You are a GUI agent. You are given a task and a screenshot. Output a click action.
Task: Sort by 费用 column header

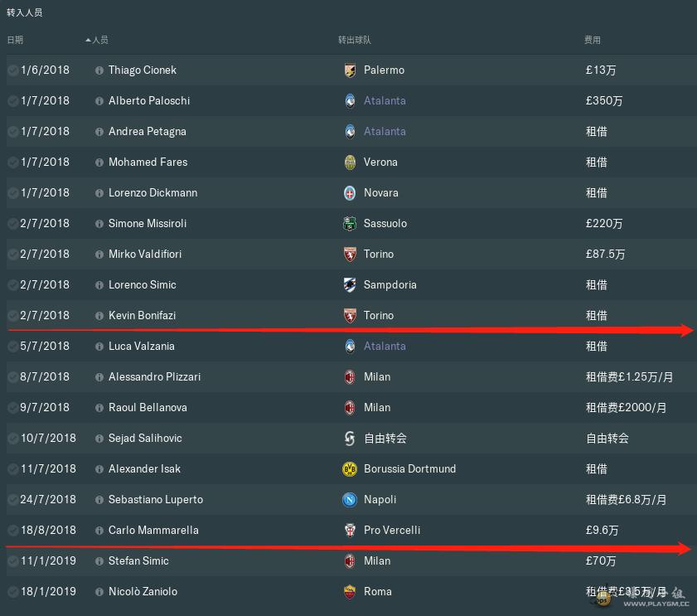(592, 40)
